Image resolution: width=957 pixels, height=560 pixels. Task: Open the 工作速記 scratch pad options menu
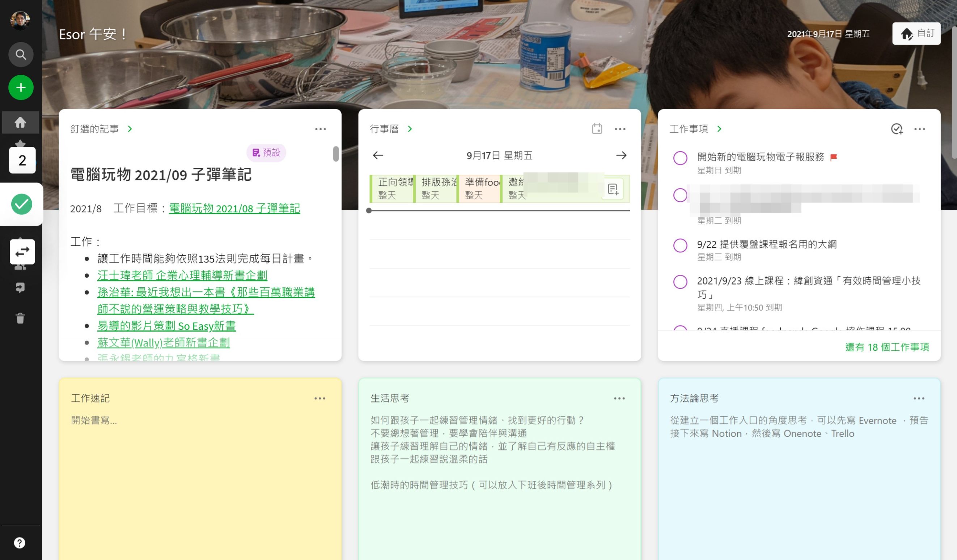pyautogui.click(x=320, y=398)
